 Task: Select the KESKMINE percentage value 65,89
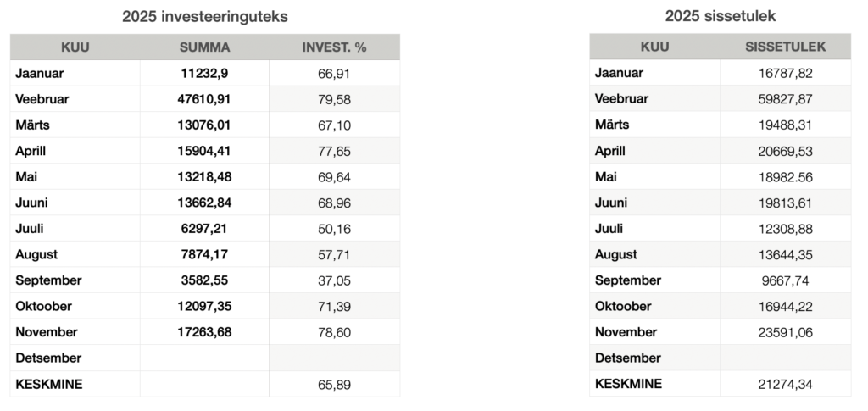pos(334,384)
